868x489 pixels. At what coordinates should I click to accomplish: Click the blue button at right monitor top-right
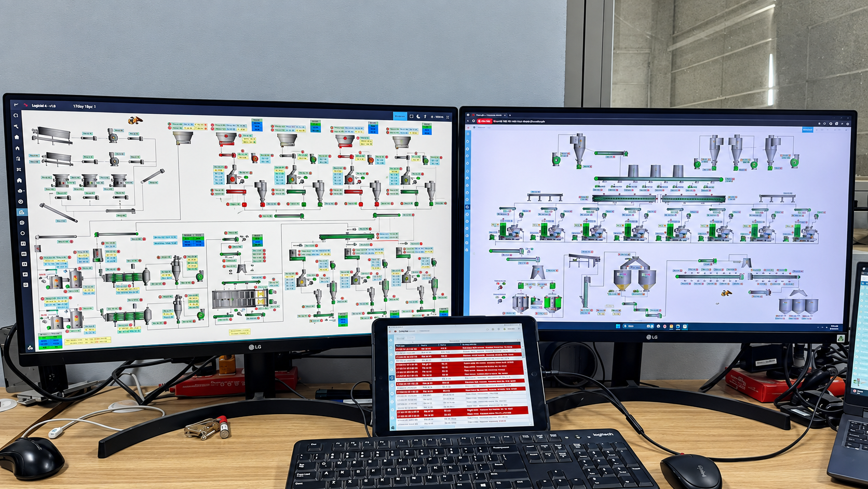click(x=807, y=129)
